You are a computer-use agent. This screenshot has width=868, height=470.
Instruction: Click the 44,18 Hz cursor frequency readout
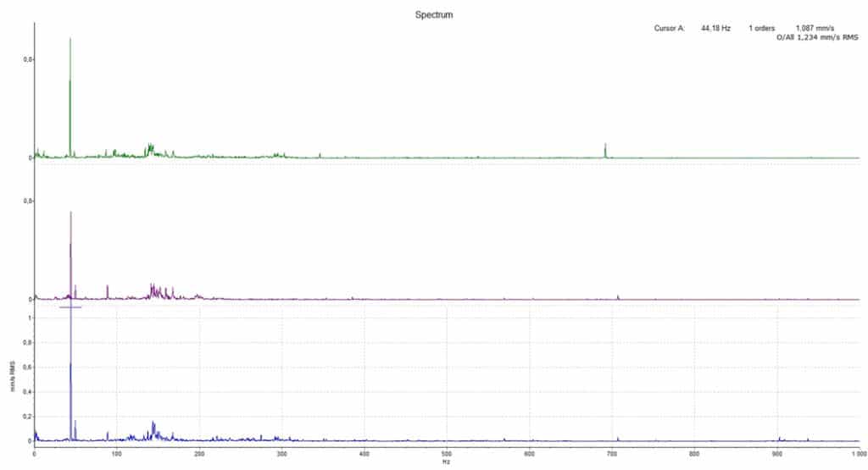pos(715,28)
